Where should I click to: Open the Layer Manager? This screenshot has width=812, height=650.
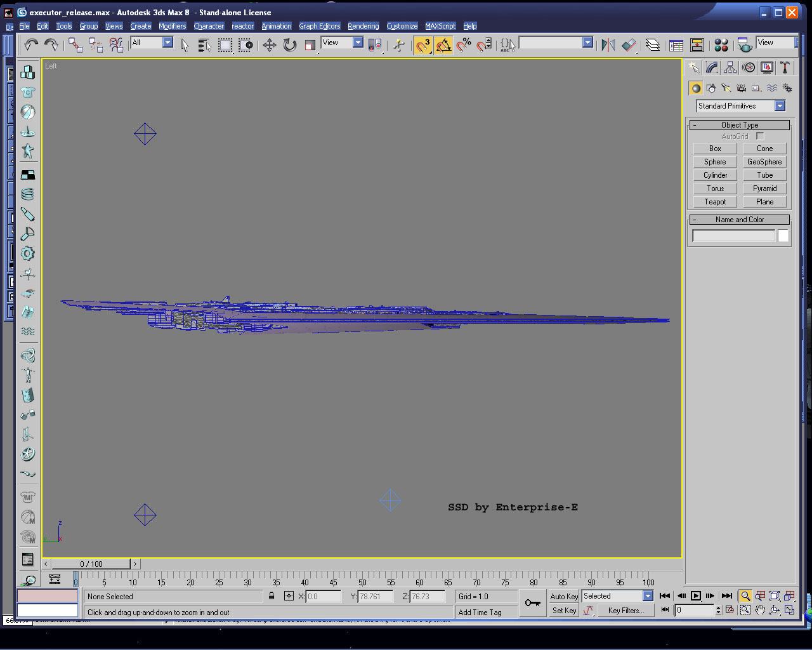click(653, 44)
